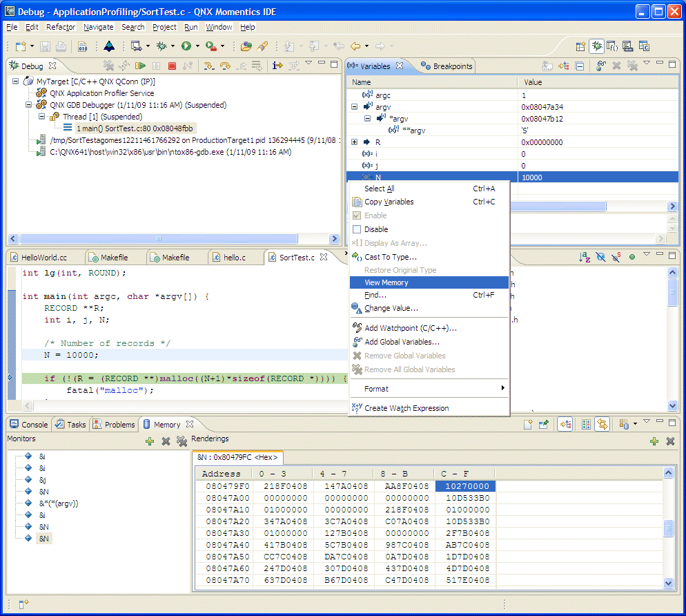Add a new rendering in the Renderings pane
Image resolution: width=686 pixels, height=616 pixels.
654,441
